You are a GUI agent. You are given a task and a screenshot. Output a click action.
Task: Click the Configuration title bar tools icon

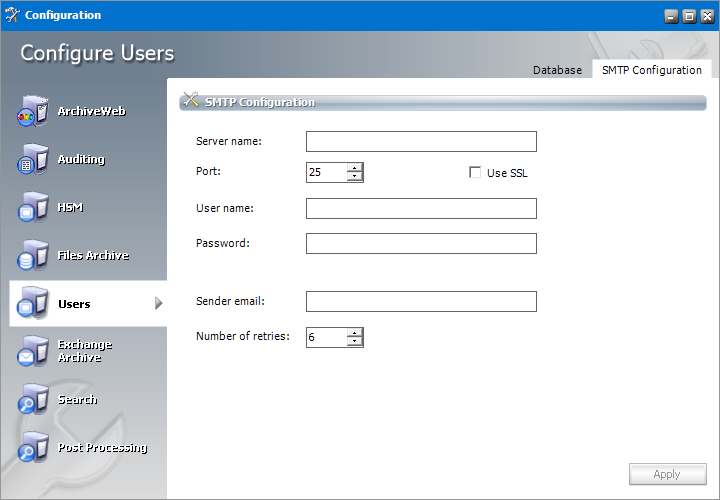pyautogui.click(x=12, y=15)
